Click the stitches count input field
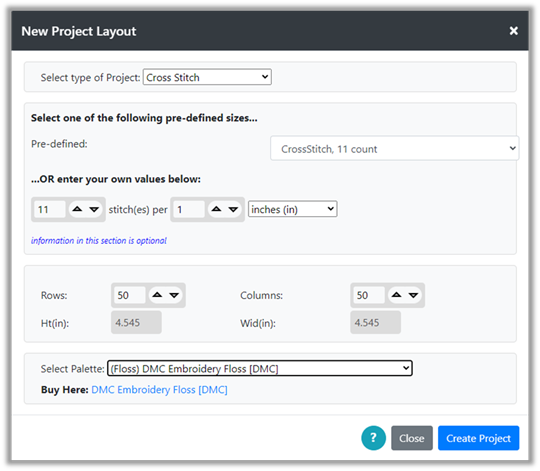Image resolution: width=540 pixels, height=471 pixels. point(50,209)
